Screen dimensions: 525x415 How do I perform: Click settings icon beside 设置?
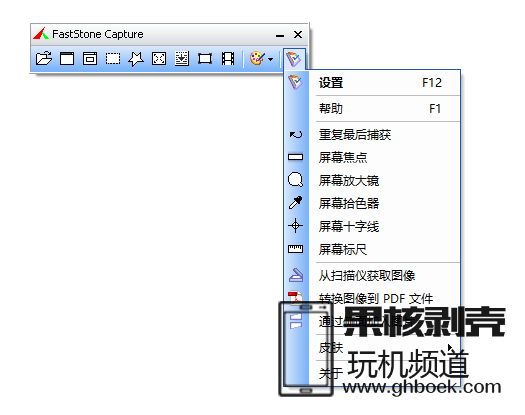(296, 82)
